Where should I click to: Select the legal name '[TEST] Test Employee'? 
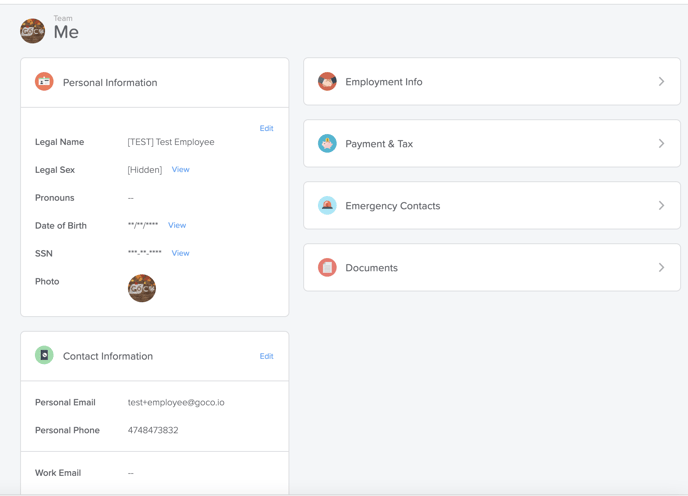click(171, 142)
